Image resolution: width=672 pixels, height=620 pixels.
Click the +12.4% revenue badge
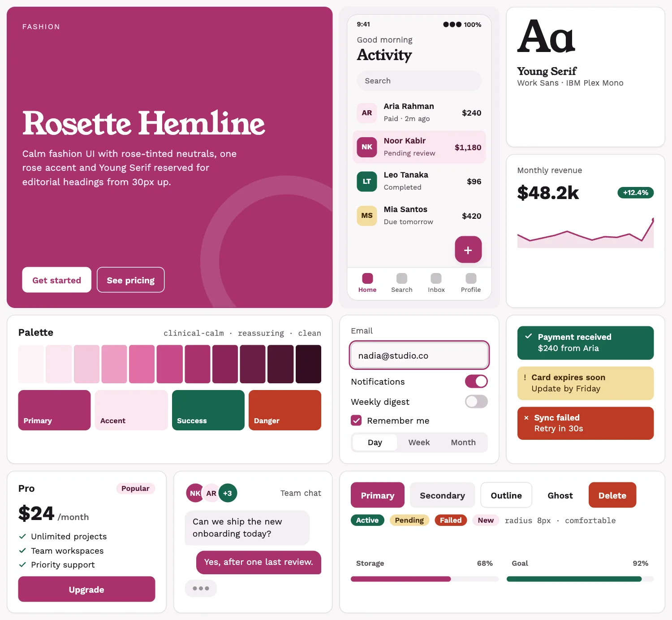pyautogui.click(x=636, y=193)
